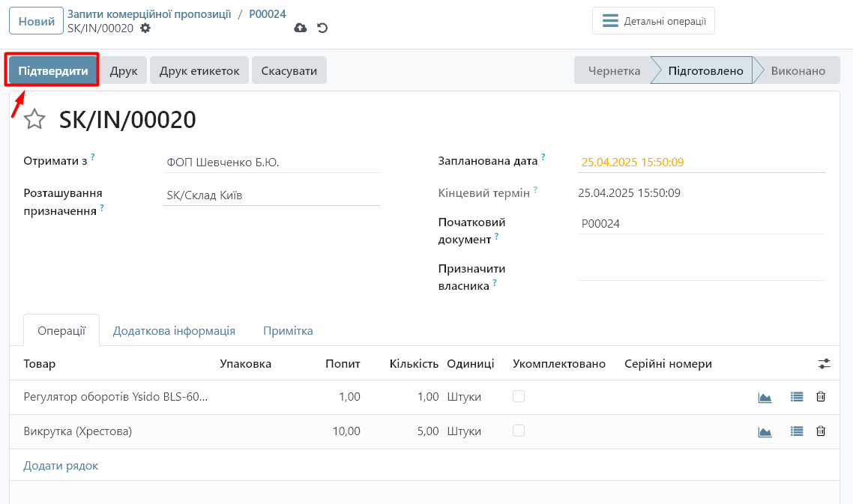Open Розташування призначення location dropdown
The height and width of the screenshot is (504, 853).
coord(271,195)
